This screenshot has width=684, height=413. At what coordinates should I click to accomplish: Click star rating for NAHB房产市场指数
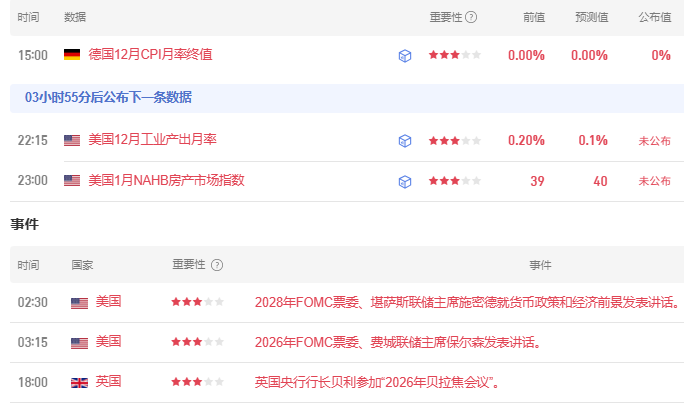click(x=455, y=181)
